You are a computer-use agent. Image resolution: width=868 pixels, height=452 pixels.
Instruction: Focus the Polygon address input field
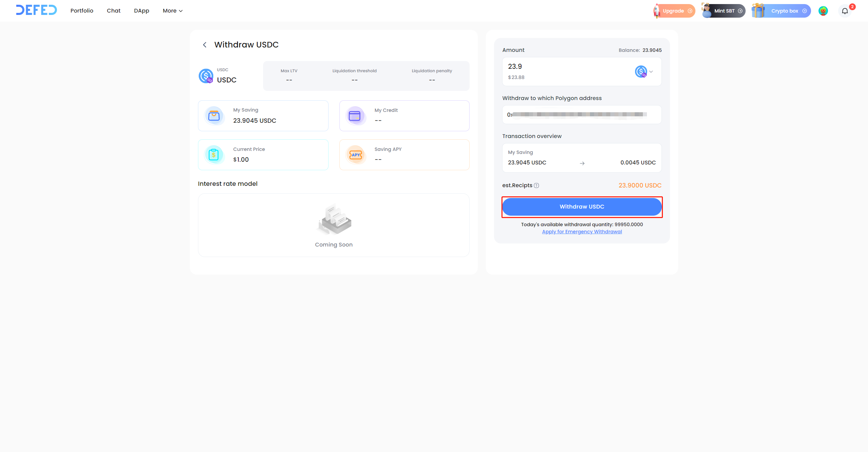[x=581, y=115]
